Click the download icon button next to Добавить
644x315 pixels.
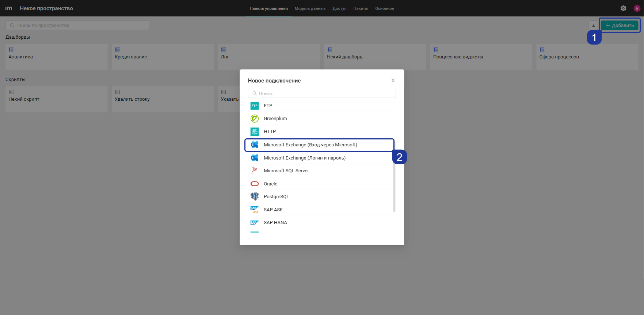[593, 26]
